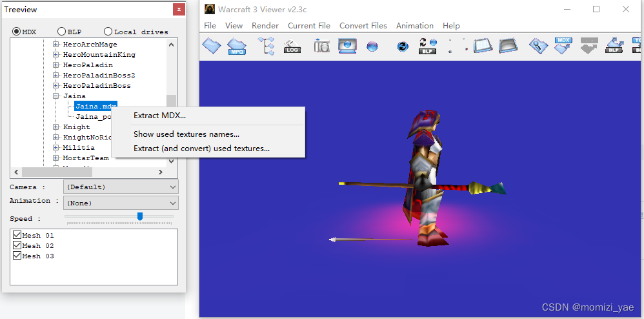Open the View menu
The height and width of the screenshot is (319, 644).
pyautogui.click(x=234, y=25)
